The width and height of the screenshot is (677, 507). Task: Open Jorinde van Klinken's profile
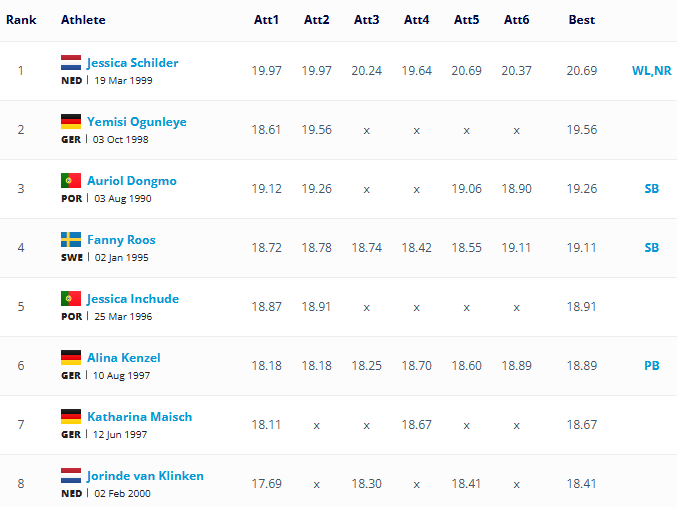145,476
